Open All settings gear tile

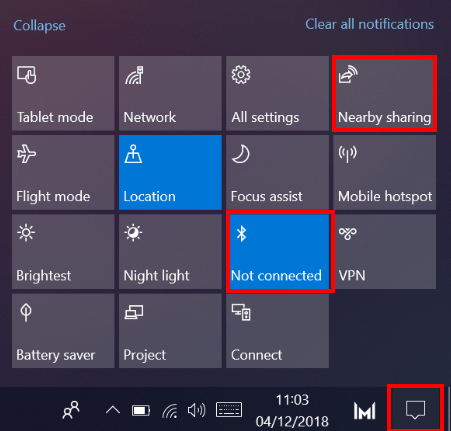pos(277,93)
